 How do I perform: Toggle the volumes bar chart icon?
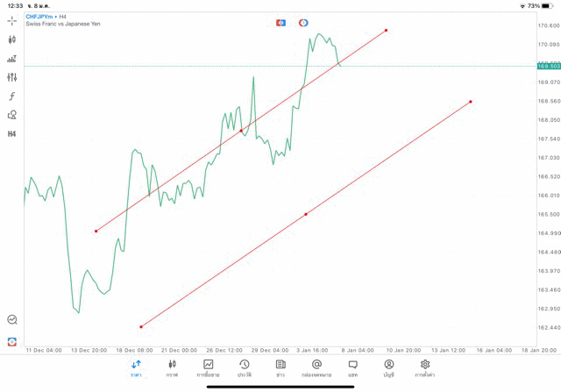pos(12,59)
